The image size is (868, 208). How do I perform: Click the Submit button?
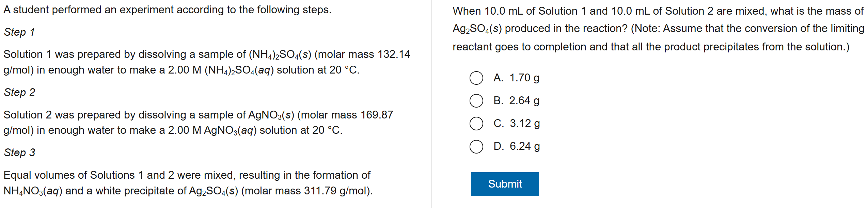[x=505, y=184]
